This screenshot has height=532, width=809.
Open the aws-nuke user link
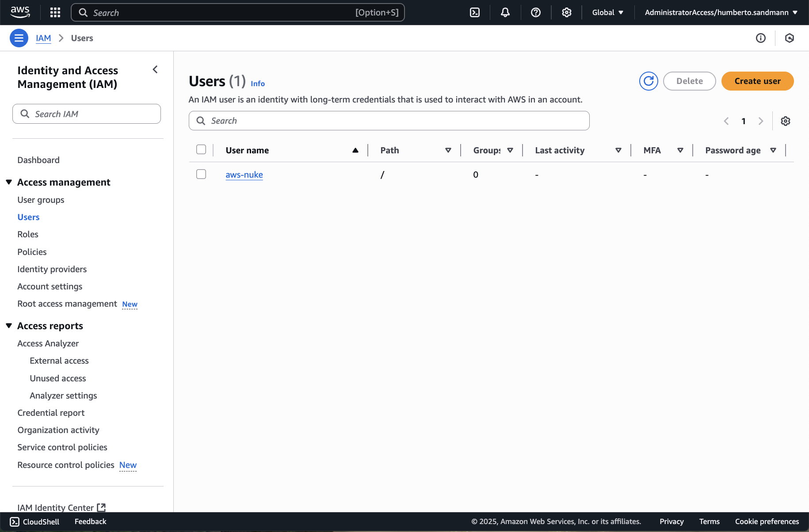[x=244, y=175]
